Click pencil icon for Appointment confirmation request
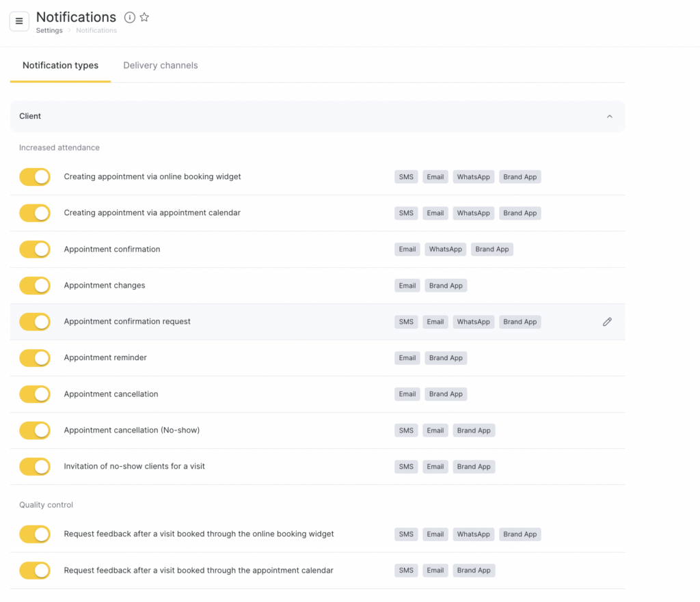This screenshot has width=700, height=602. tap(607, 322)
